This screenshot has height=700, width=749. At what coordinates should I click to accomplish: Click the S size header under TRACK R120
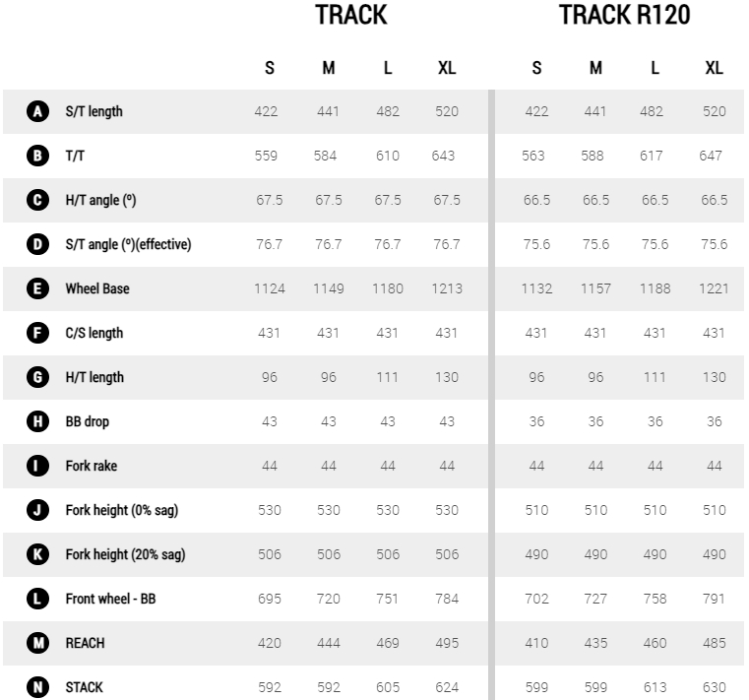(537, 68)
